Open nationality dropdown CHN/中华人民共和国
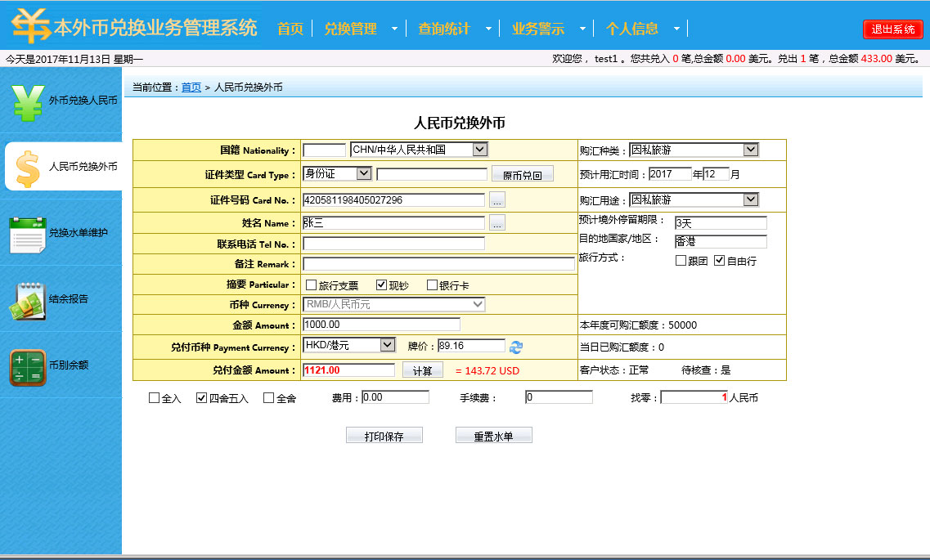This screenshot has height=560, width=930. 419,150
